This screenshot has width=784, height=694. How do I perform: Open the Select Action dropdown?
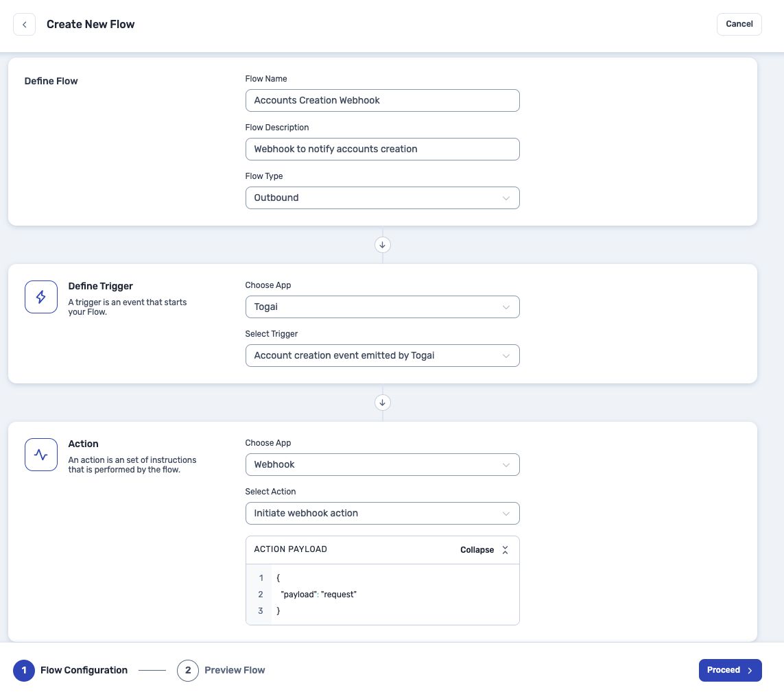pyautogui.click(x=382, y=513)
